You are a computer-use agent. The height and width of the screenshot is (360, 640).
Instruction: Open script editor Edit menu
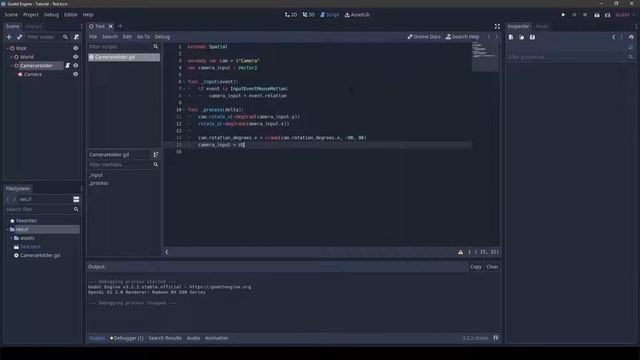click(x=127, y=37)
